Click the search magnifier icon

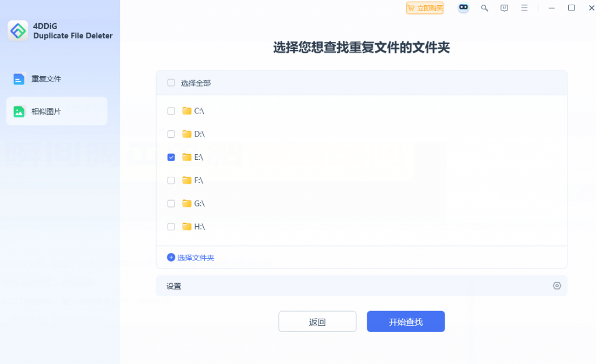(484, 8)
